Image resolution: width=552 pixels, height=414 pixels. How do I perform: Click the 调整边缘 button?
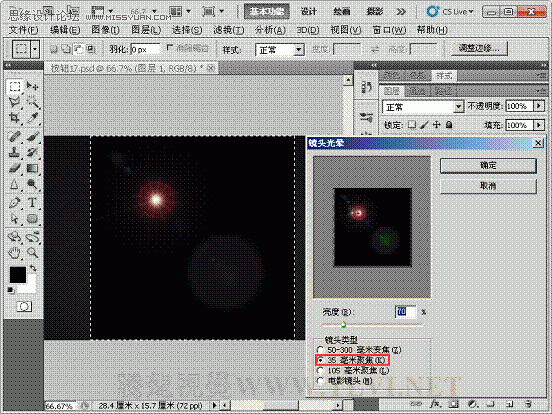click(x=479, y=48)
